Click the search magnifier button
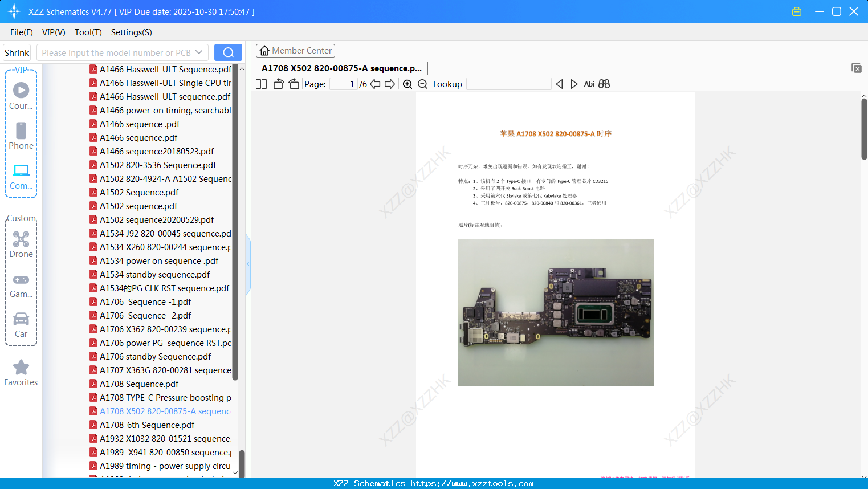The image size is (868, 489). [228, 52]
